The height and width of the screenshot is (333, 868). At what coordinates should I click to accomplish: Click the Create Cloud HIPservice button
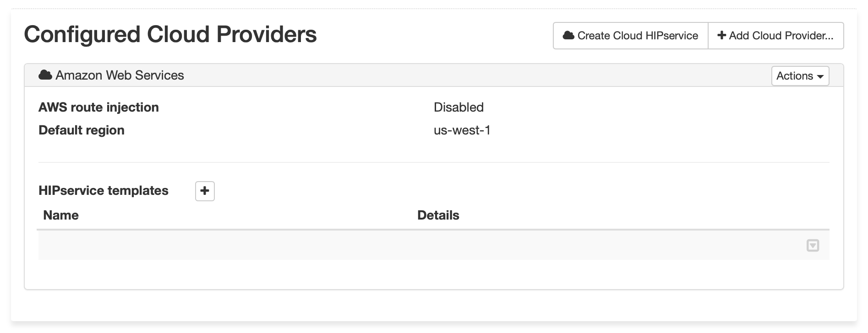631,36
